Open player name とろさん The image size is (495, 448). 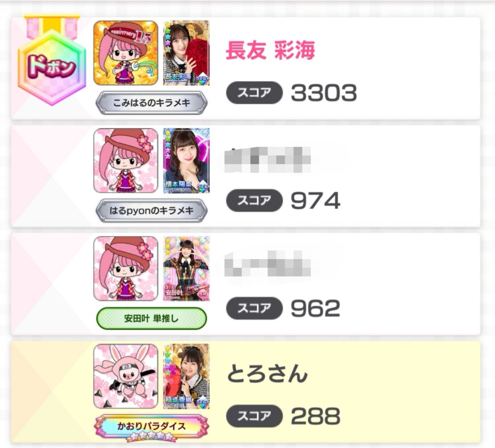pyautogui.click(x=267, y=373)
